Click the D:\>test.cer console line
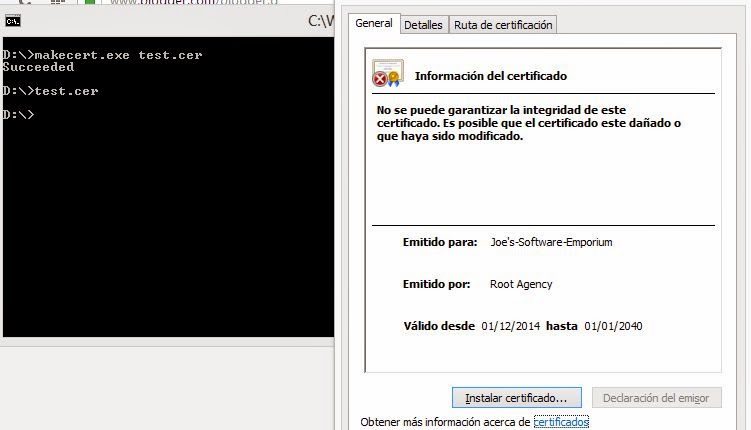The height and width of the screenshot is (430, 751). tap(50, 91)
